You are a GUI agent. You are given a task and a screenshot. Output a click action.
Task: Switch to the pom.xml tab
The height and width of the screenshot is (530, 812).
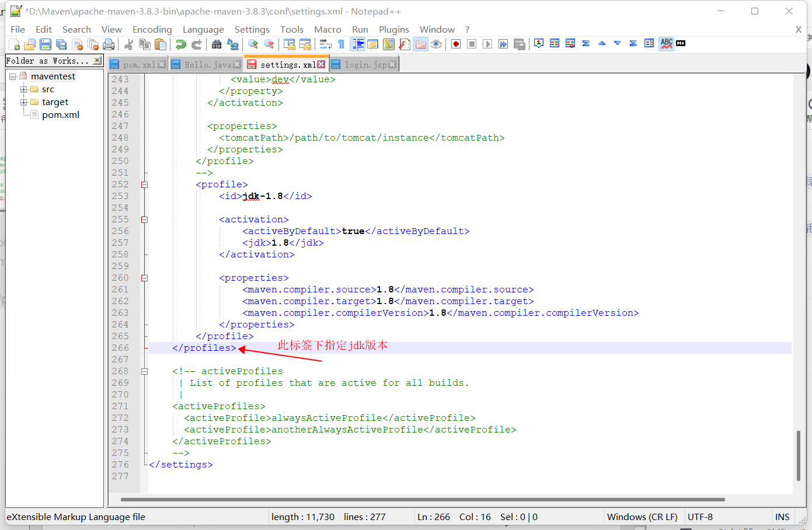(138, 65)
